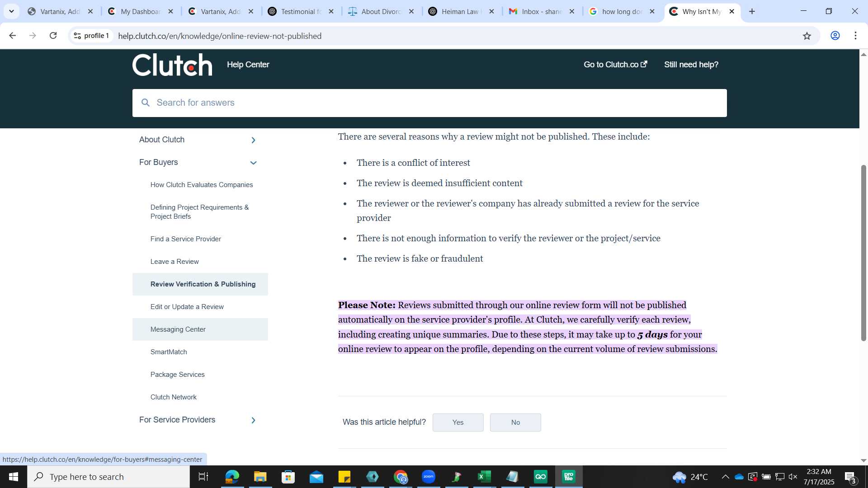Click the scrollbar down arrow

(x=863, y=460)
